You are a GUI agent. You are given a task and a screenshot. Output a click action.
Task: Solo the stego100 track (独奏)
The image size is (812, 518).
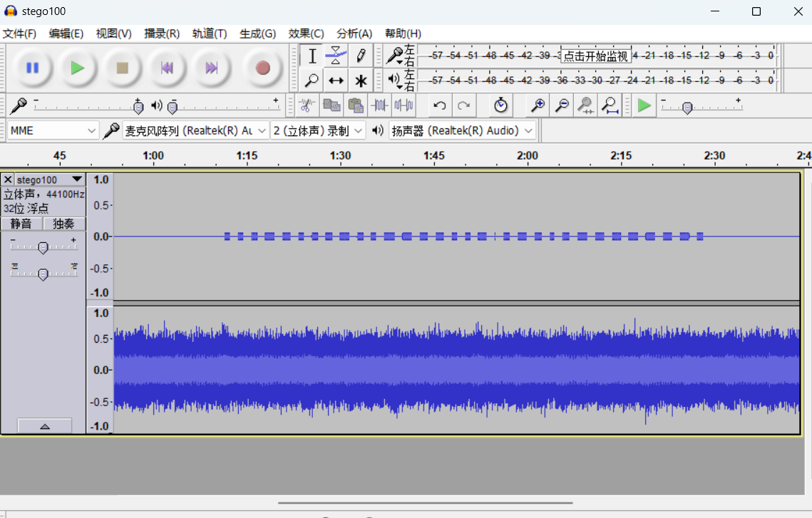[63, 224]
